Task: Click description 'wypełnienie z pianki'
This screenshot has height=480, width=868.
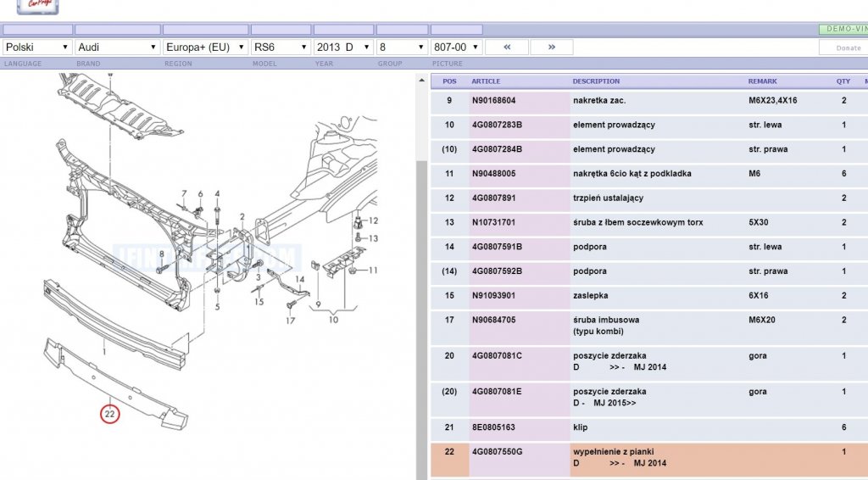Action: (613, 452)
